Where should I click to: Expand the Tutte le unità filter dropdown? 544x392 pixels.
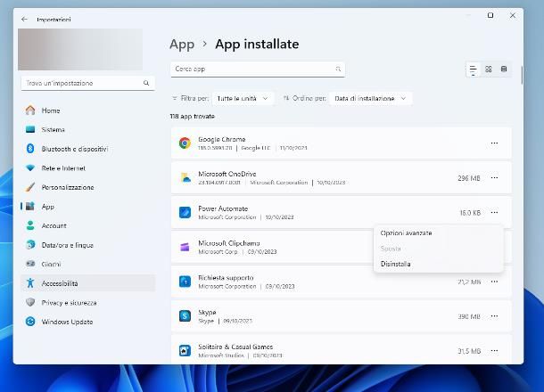coord(243,98)
